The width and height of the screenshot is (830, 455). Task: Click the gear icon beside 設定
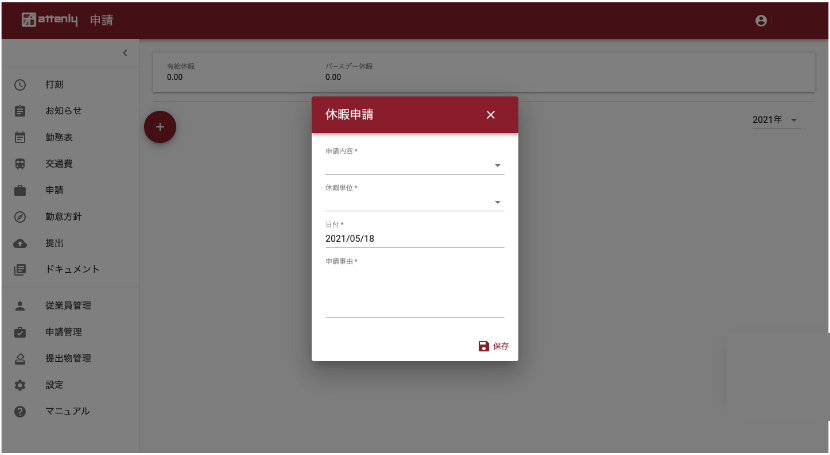tap(20, 385)
